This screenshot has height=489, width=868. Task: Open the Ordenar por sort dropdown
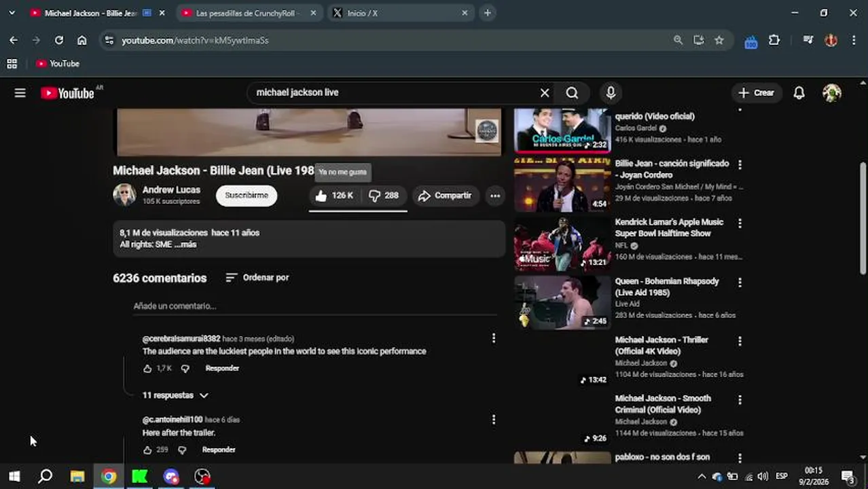click(x=257, y=278)
